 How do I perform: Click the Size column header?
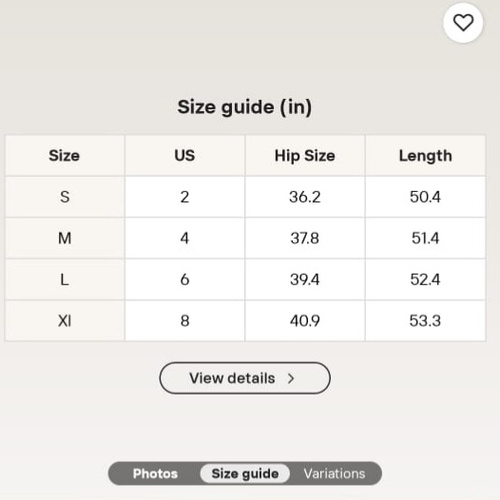[65, 155]
